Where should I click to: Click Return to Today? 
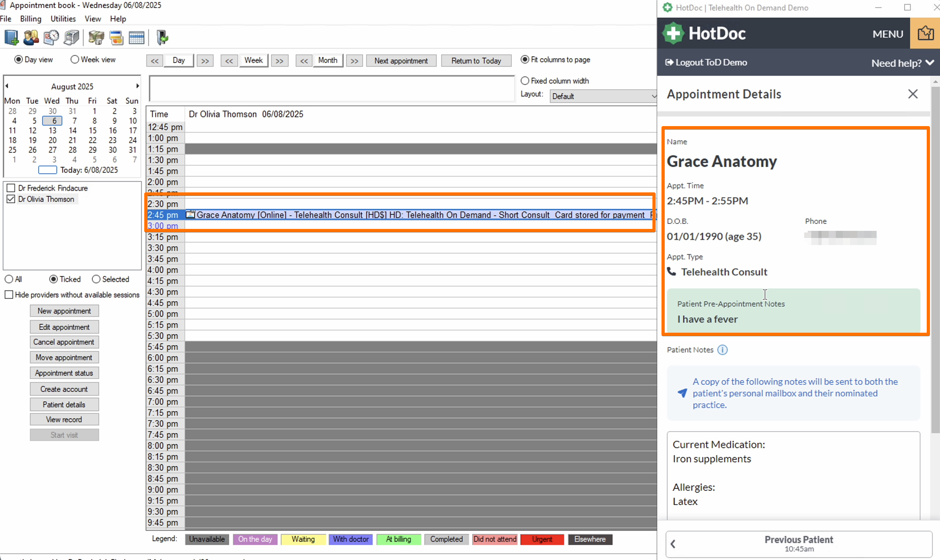click(x=476, y=61)
